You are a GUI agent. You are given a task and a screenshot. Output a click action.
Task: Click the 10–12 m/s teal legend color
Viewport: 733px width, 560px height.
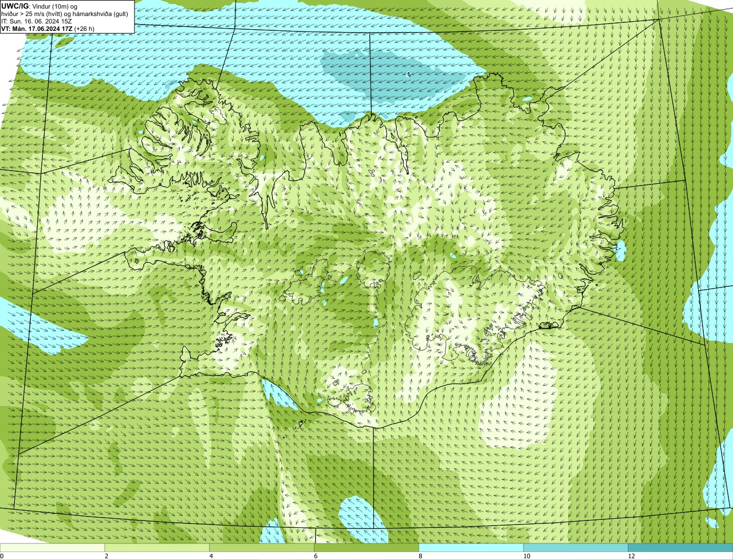(x=576, y=547)
